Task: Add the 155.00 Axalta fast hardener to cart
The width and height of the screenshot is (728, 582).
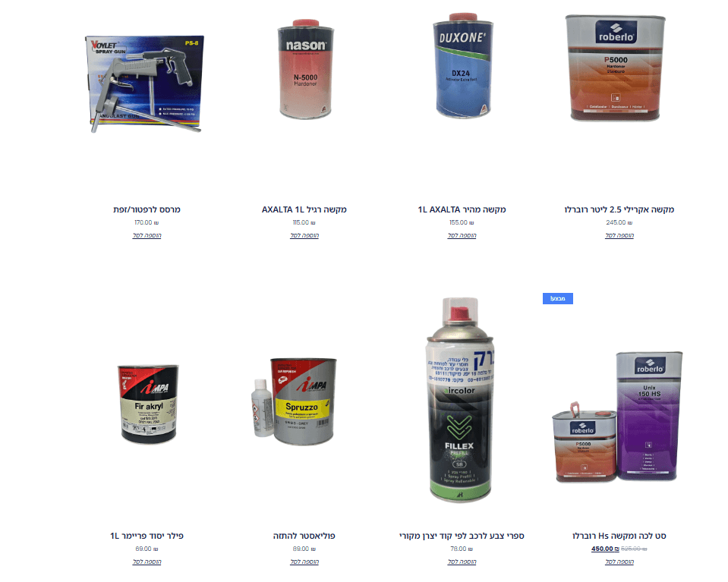Action: point(462,235)
